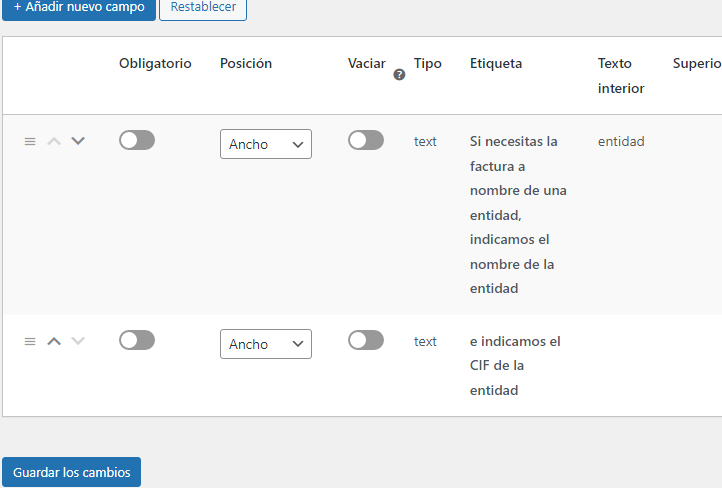Click the drag handle of the second field row
This screenshot has width=722, height=488.
[30, 341]
